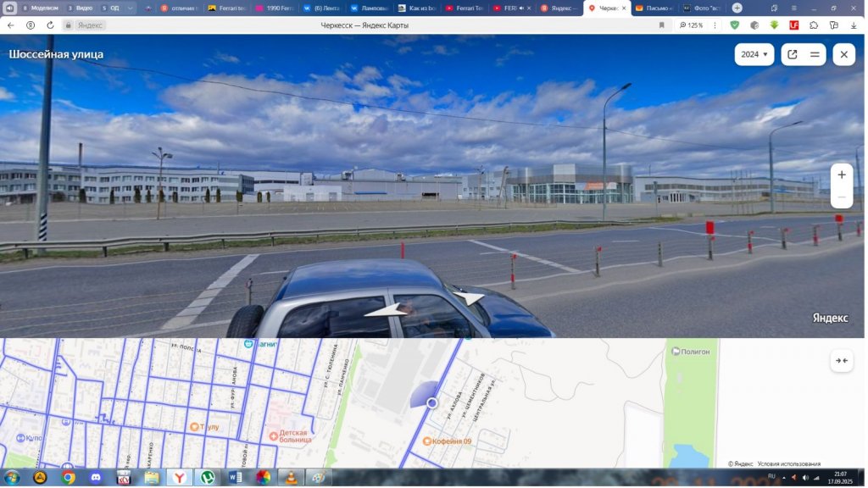
Task: Click the panorama position marker on map
Action: [431, 402]
